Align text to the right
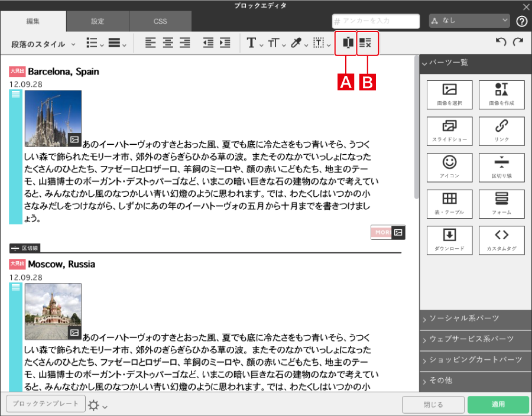 185,43
